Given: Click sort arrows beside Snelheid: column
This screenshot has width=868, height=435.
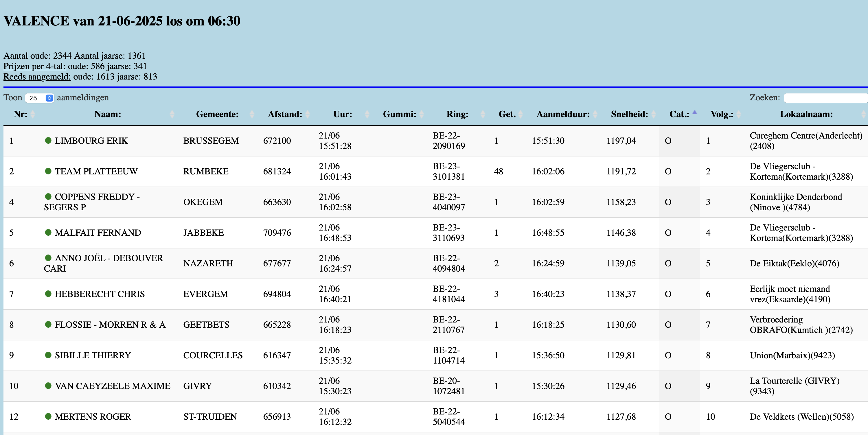Looking at the screenshot, I should 654,114.
